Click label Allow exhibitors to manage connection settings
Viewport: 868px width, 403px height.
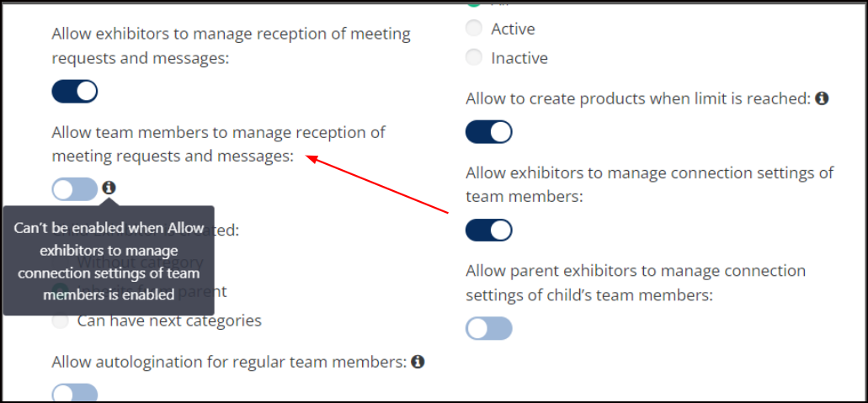pos(649,184)
